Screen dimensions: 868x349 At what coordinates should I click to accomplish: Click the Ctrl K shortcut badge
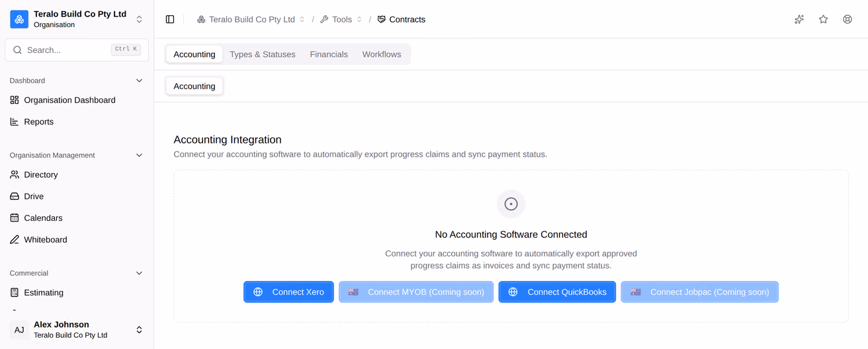(126, 49)
